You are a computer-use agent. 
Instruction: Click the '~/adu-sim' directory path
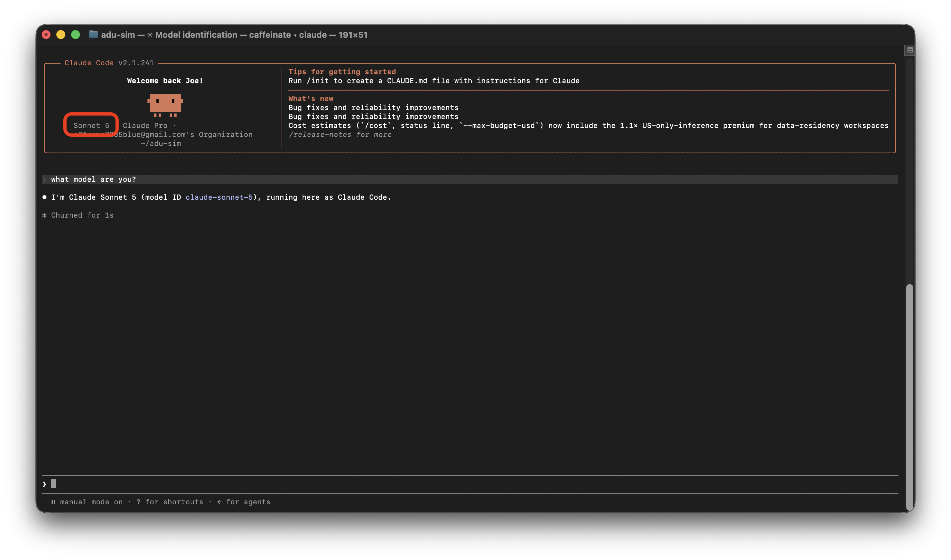[x=161, y=143]
